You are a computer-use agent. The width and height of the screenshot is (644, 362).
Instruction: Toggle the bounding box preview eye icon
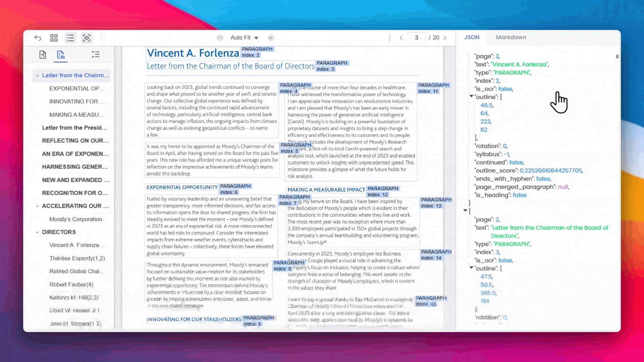pos(87,38)
